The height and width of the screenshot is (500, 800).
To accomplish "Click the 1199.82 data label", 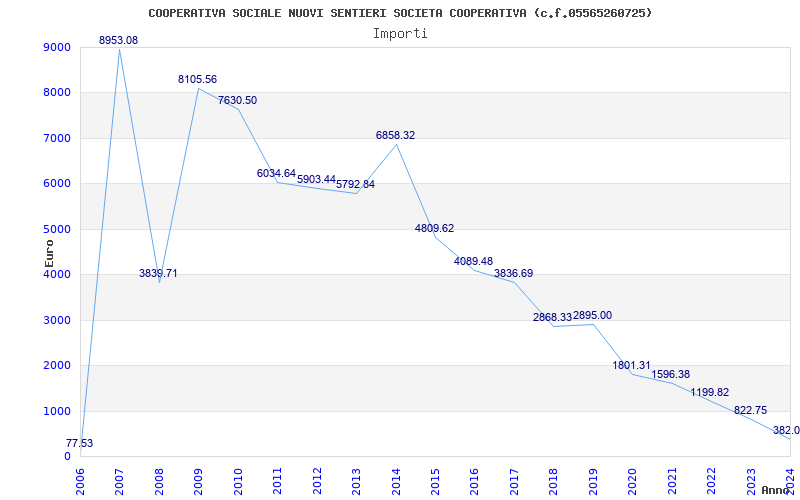I will click(710, 393).
